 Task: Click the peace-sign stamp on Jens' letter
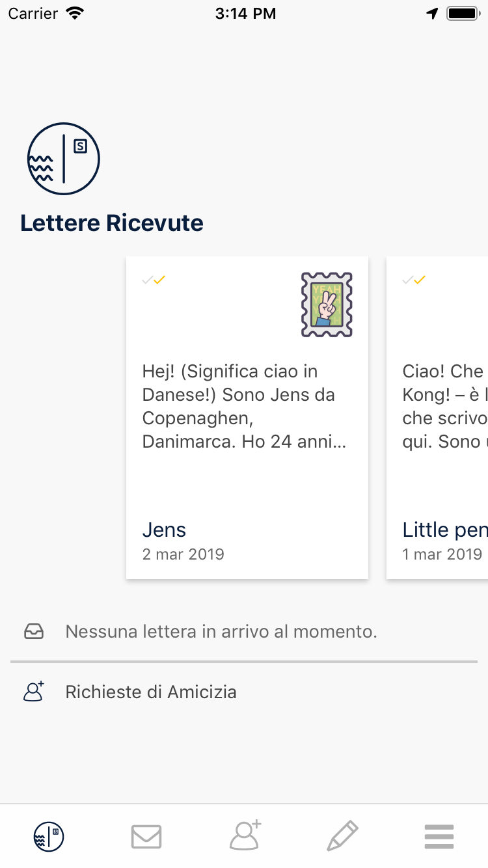tap(327, 305)
